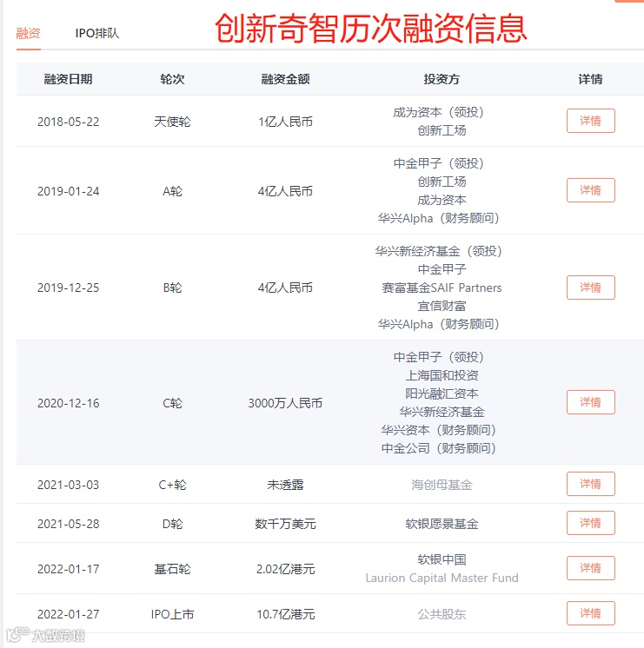This screenshot has height=648, width=644.
Task: Click the 公共股东 investor entry
Action: (442, 614)
